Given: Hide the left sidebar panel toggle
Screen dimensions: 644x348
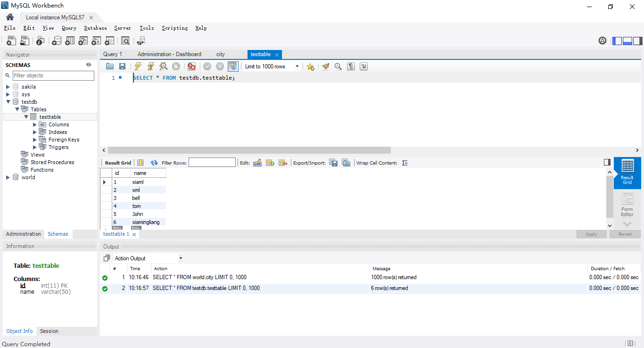Looking at the screenshot, I should pos(617,41).
